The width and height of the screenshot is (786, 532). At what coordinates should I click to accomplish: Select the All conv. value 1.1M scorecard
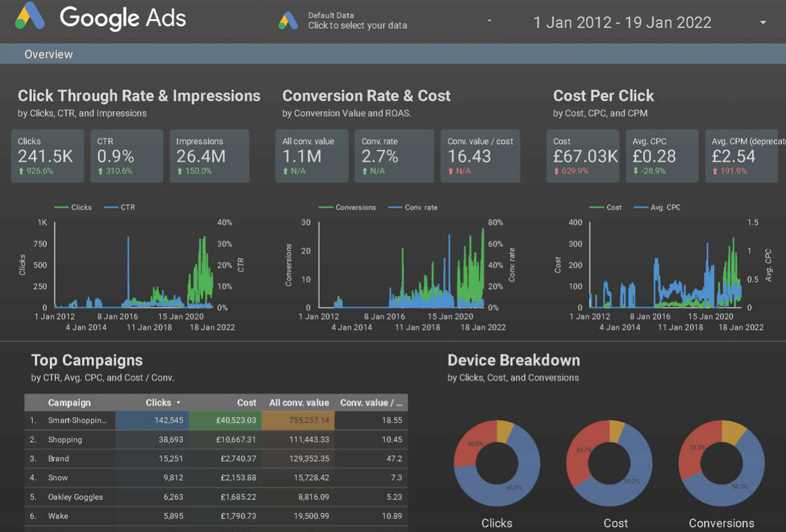[x=312, y=156]
